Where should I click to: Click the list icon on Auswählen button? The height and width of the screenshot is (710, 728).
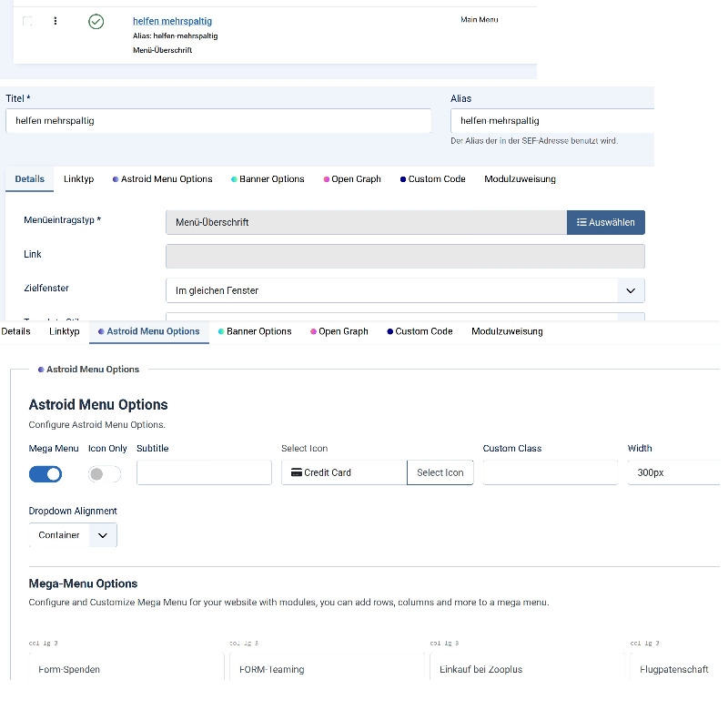581,222
